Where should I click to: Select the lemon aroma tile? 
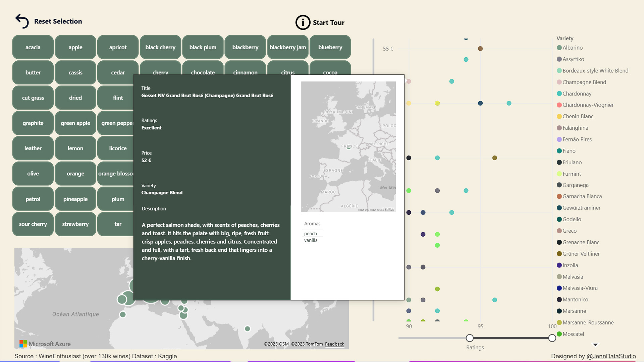point(75,148)
